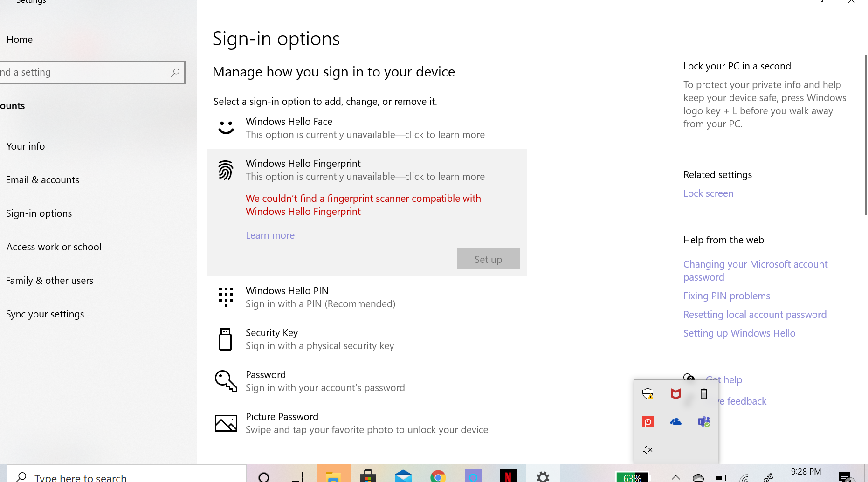Open the Lock screen related setting
Screen dimensions: 868x482
click(709, 193)
